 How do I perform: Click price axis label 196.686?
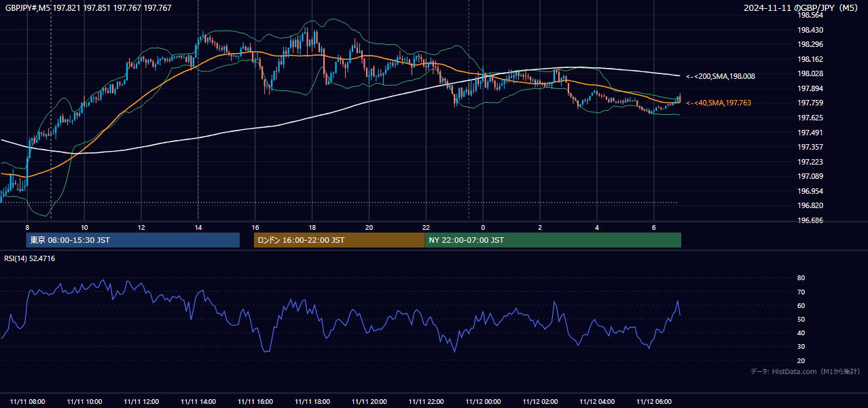tap(810, 220)
